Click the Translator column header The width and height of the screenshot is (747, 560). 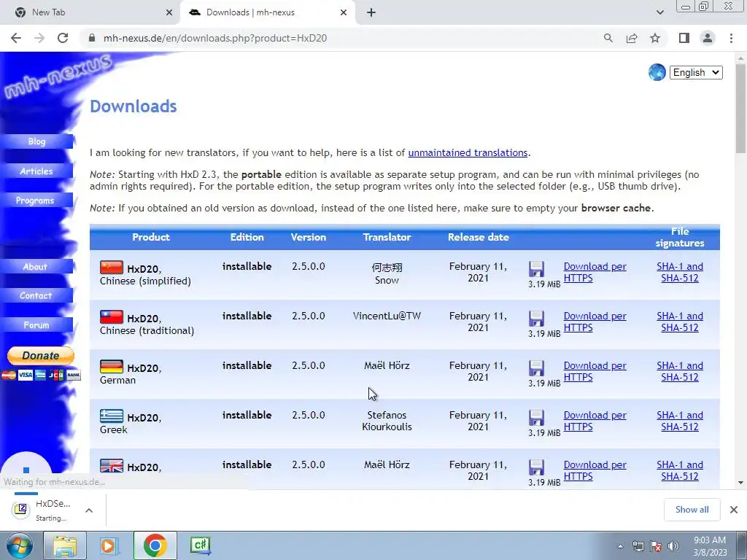click(387, 237)
